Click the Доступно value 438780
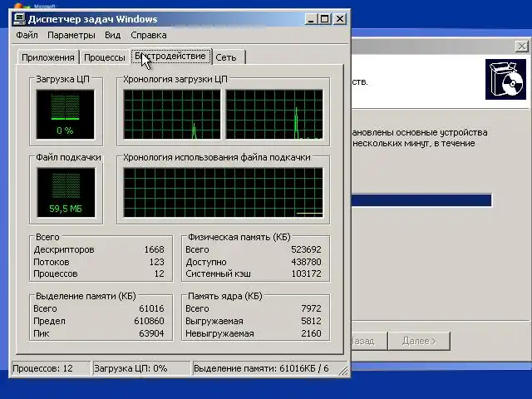The width and height of the screenshot is (532, 399). pyautogui.click(x=306, y=262)
